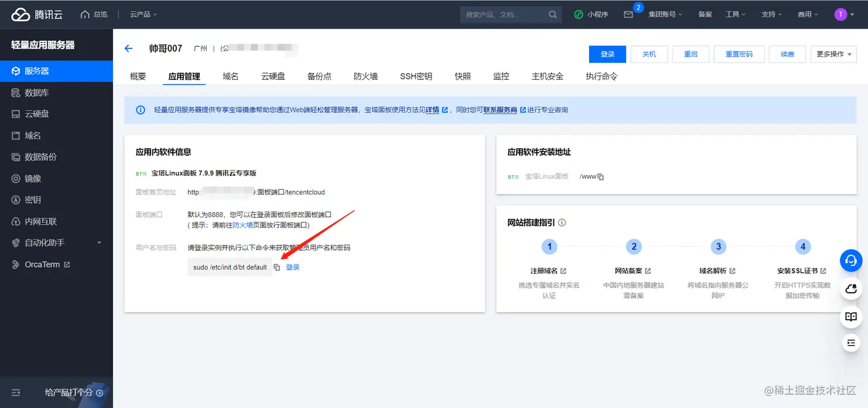The width and height of the screenshot is (868, 408).
Task: Switch to the 执行命令 tab
Action: [x=602, y=76]
